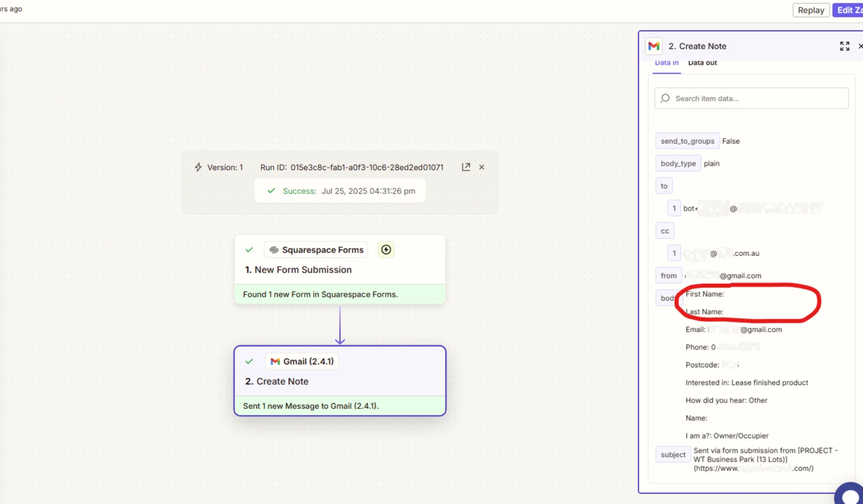Click Gmail icon in Create Note panel header
Image resolution: width=863 pixels, height=504 pixels.
[x=653, y=46]
